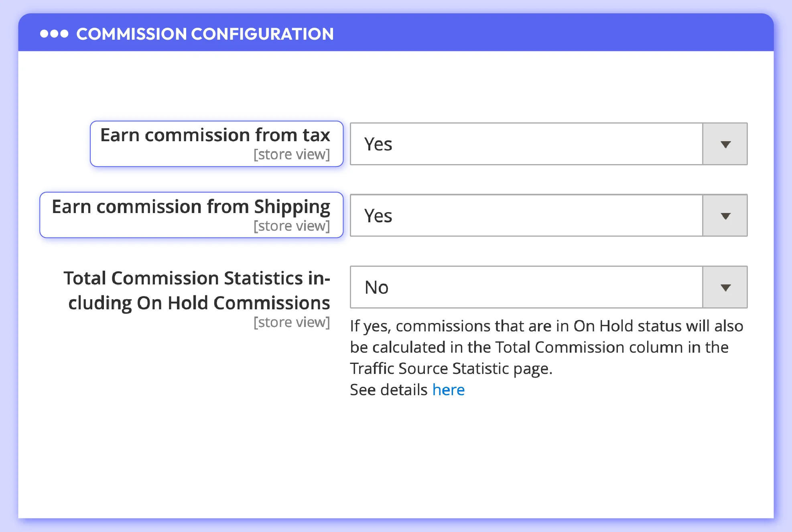Click store view scope under tax label

pyautogui.click(x=291, y=154)
